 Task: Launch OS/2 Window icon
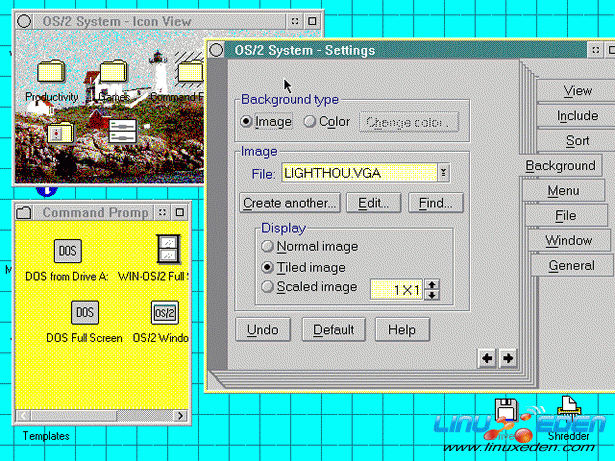click(x=165, y=312)
